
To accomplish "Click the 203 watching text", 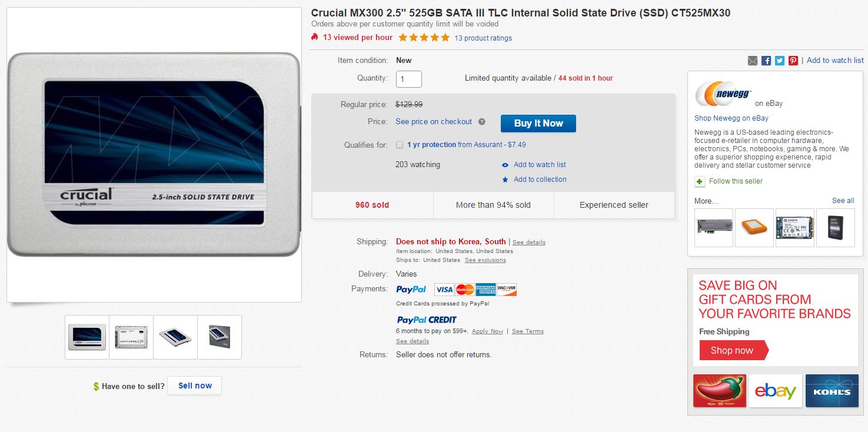I will click(418, 165).
